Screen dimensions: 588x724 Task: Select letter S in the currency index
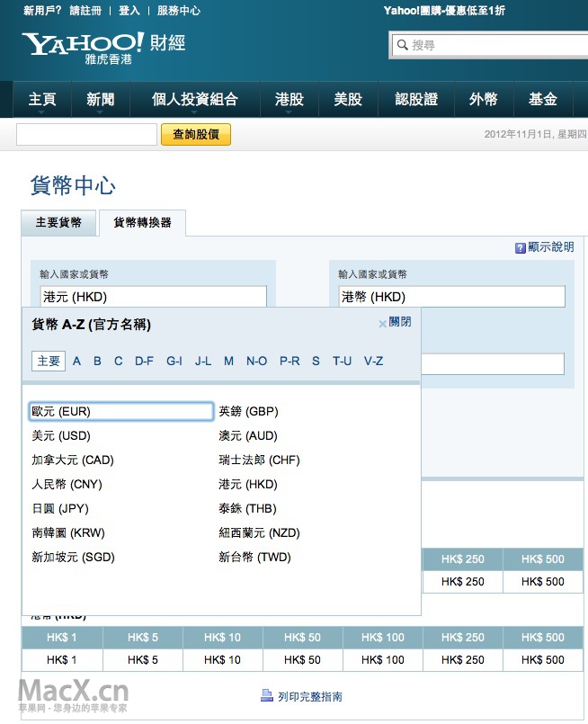(316, 361)
